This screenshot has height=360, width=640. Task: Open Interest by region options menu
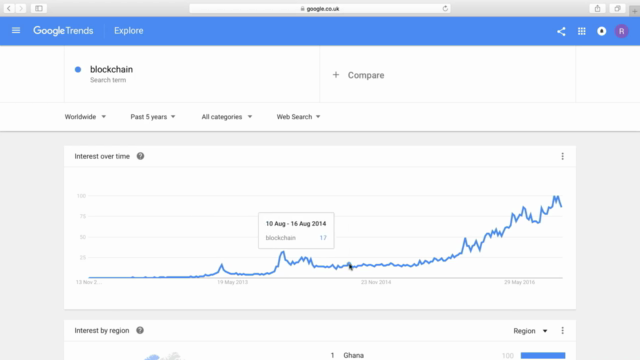point(562,331)
